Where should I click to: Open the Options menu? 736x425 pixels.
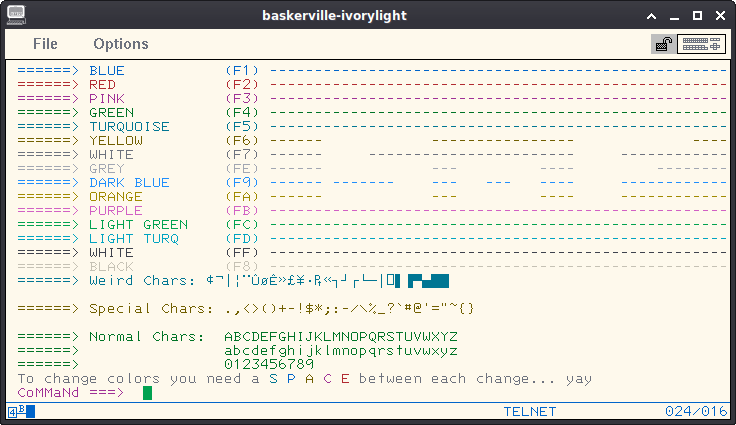coord(121,44)
